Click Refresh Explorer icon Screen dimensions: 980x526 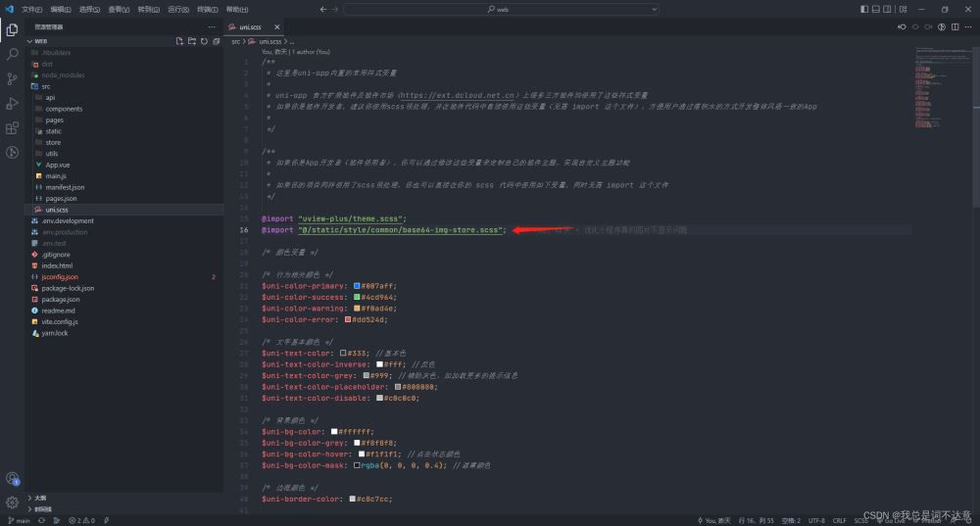[x=204, y=41]
